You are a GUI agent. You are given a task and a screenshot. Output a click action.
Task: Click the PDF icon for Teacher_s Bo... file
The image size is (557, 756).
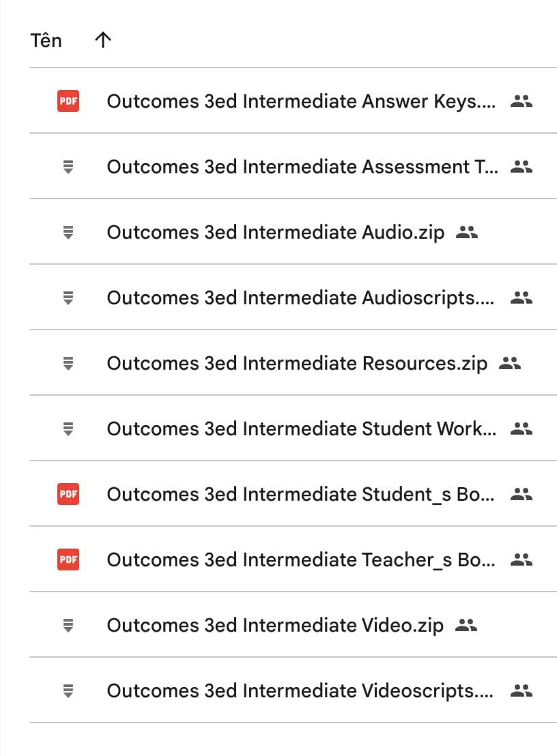[68, 559]
